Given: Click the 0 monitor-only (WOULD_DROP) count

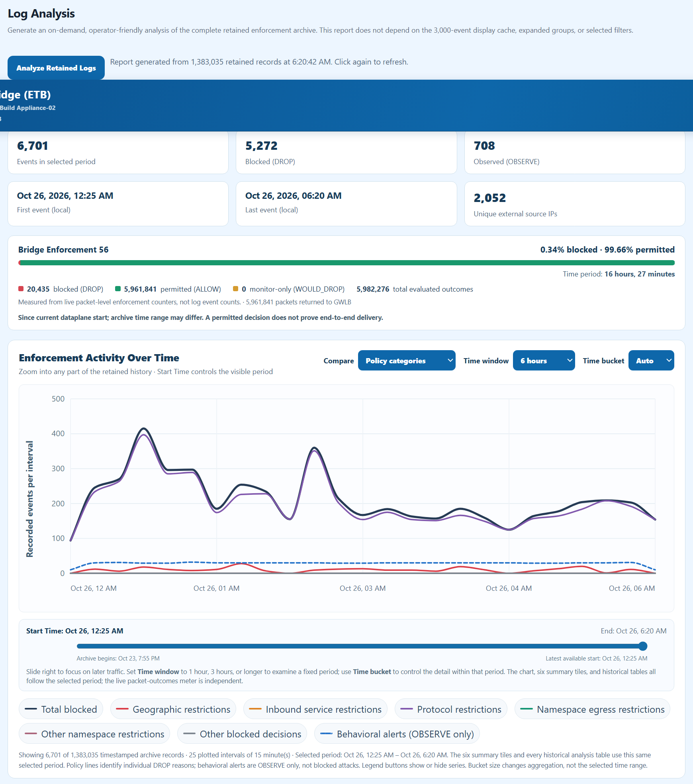Looking at the screenshot, I should point(289,289).
